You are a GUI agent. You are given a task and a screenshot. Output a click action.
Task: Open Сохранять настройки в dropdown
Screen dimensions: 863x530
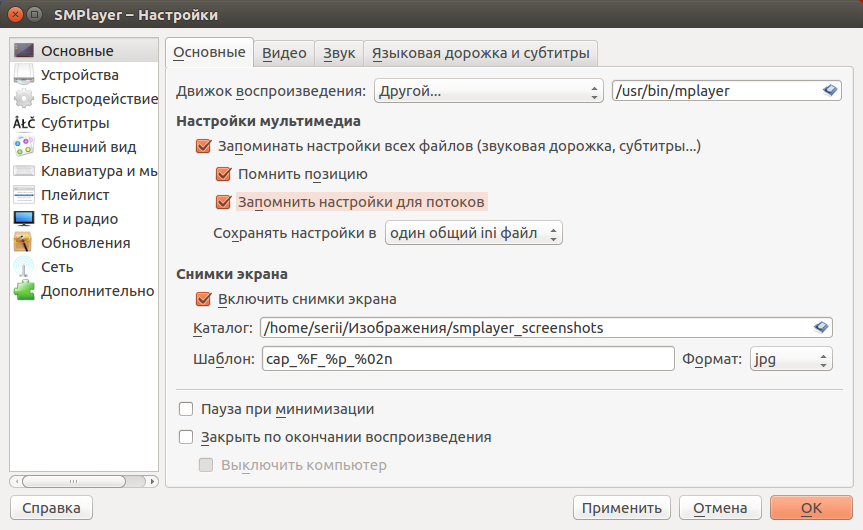click(x=473, y=233)
